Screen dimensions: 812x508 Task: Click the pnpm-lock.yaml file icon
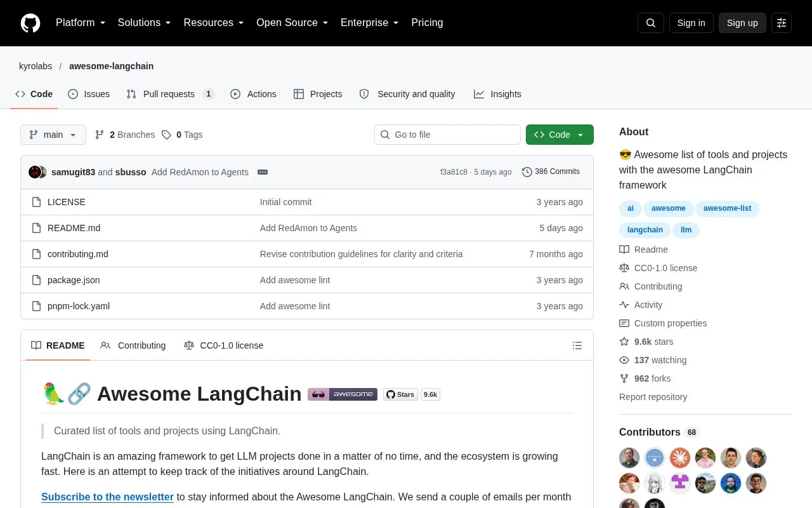coord(36,306)
